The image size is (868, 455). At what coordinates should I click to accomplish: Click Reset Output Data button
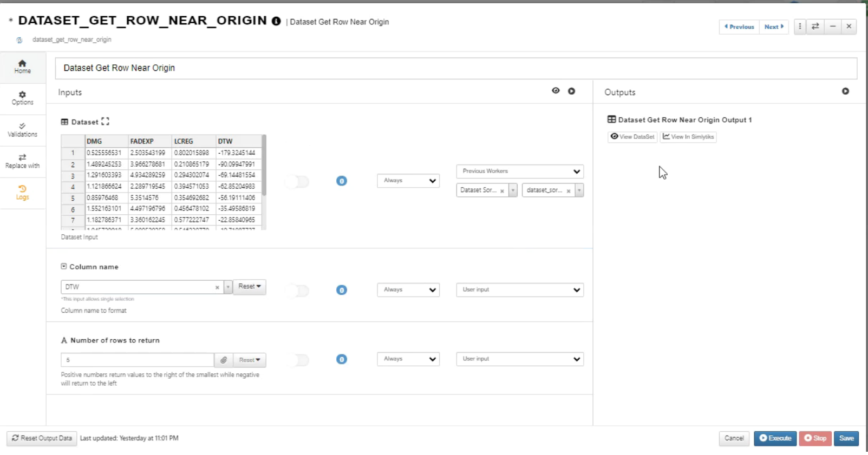(x=42, y=438)
